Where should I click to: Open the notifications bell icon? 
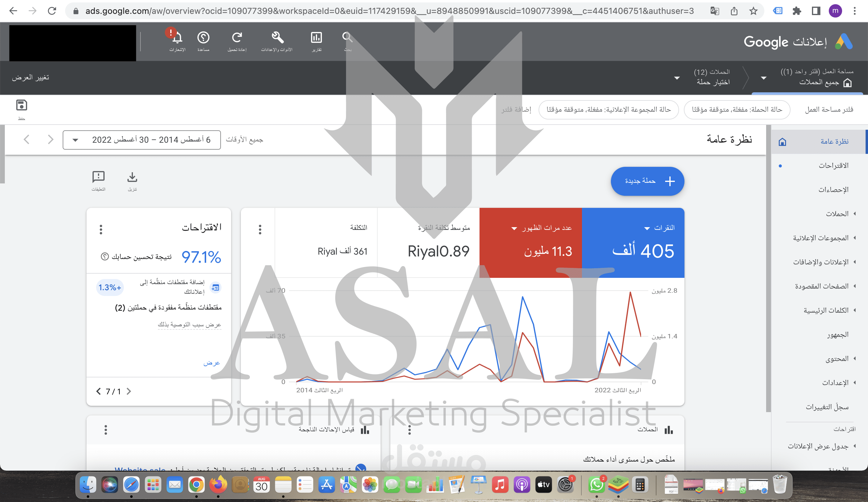point(177,38)
